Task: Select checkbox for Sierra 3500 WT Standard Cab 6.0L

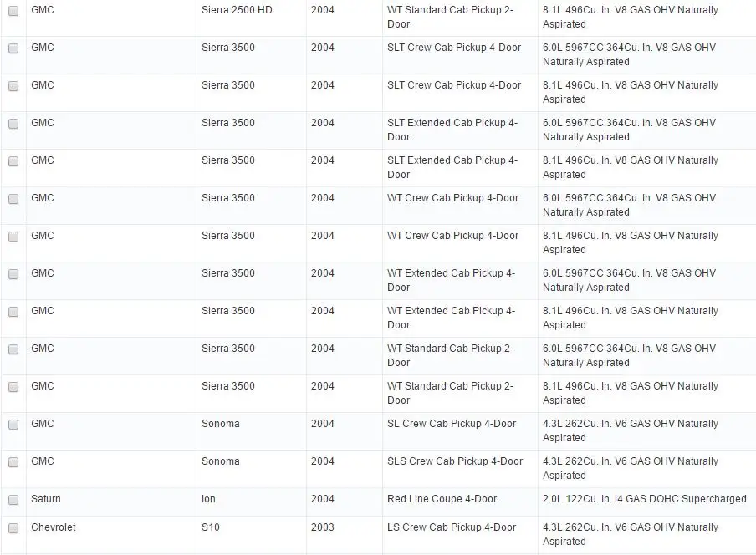Action: tap(13, 349)
